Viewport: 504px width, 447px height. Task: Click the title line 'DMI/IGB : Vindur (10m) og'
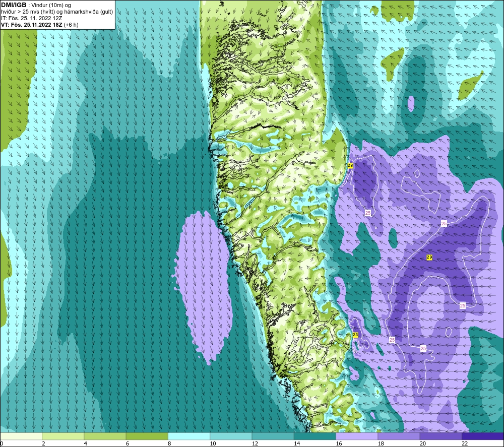[x=36, y=5]
